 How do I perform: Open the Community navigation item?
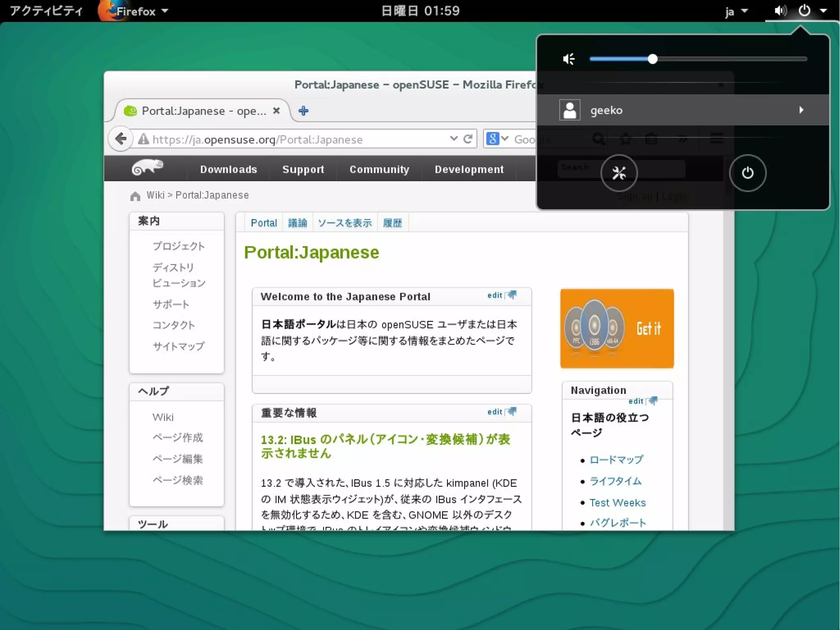click(379, 170)
